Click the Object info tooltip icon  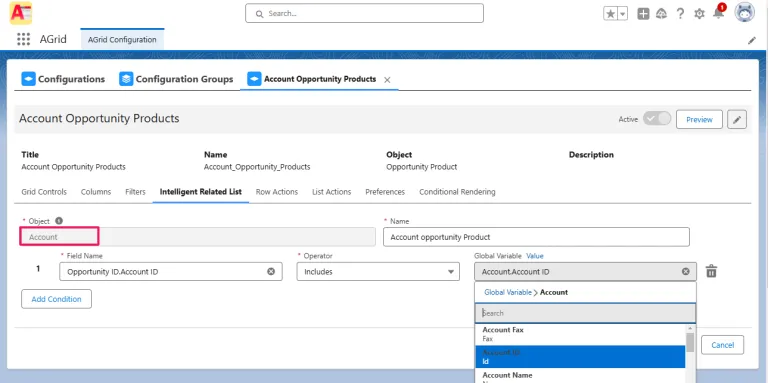[59, 221]
